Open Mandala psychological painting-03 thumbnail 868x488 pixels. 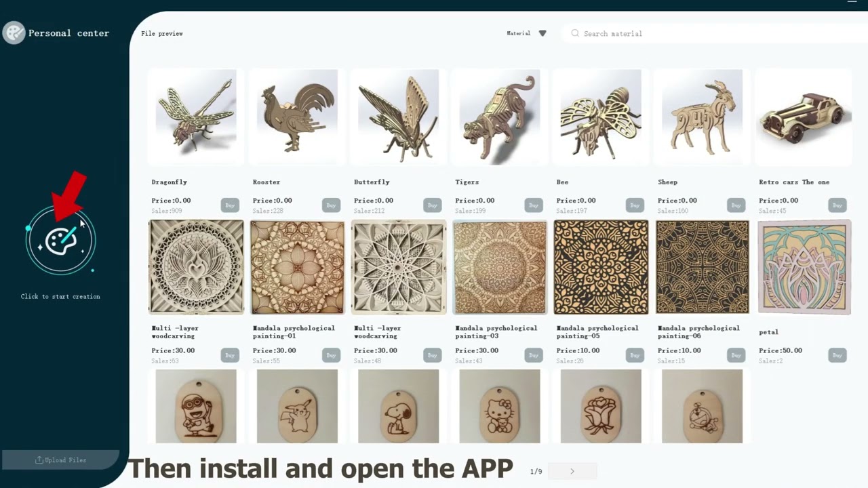500,267
